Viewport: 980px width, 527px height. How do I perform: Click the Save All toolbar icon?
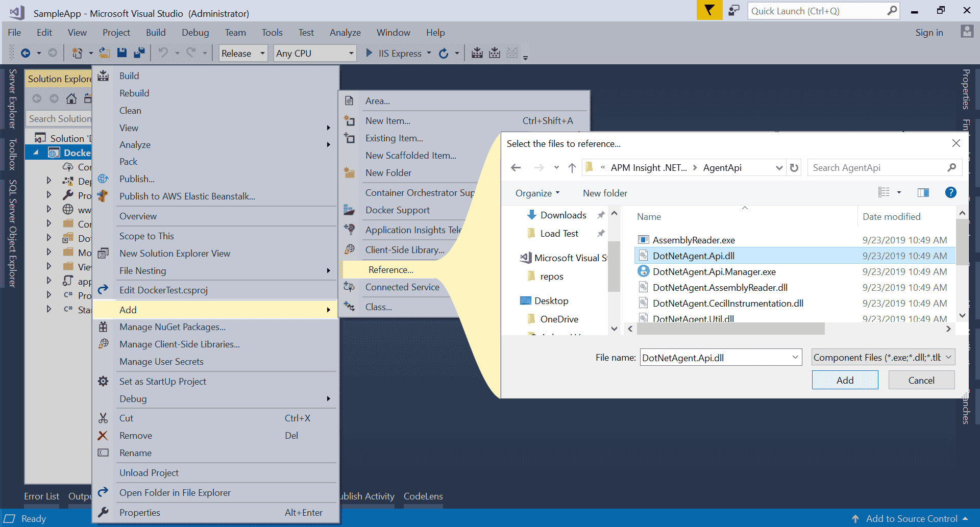click(139, 53)
